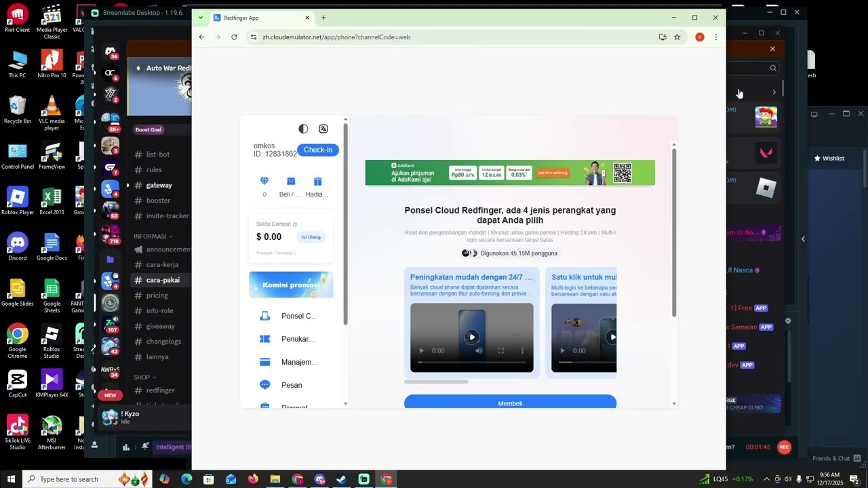Reload the Chrome page
Image resolution: width=868 pixels, height=488 pixels.
click(234, 37)
